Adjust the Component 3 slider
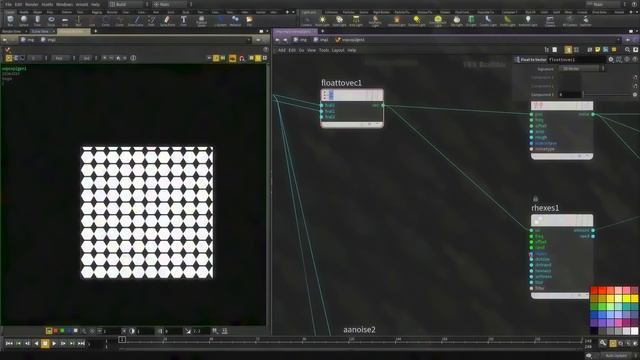Image resolution: width=640 pixels, height=360 pixels. tap(606, 95)
